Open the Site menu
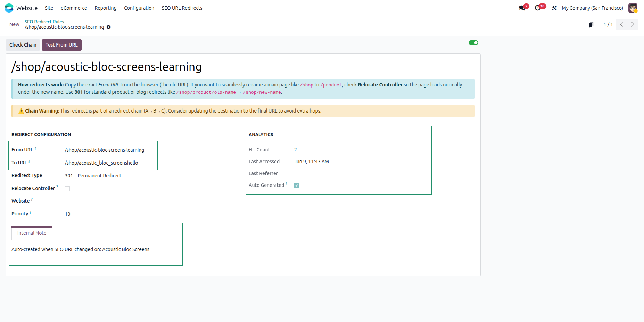The image size is (644, 322). pyautogui.click(x=49, y=8)
